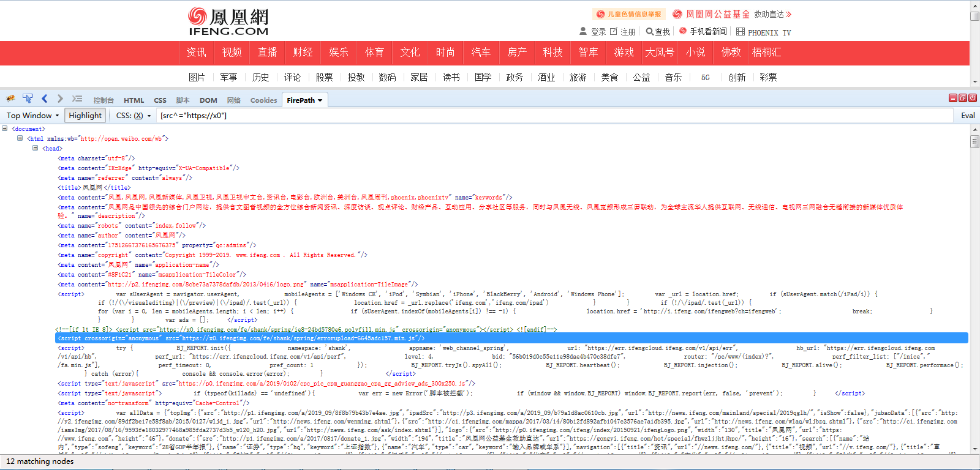Go back with the blue left arrow
This screenshot has width=980, height=470.
(x=44, y=99)
